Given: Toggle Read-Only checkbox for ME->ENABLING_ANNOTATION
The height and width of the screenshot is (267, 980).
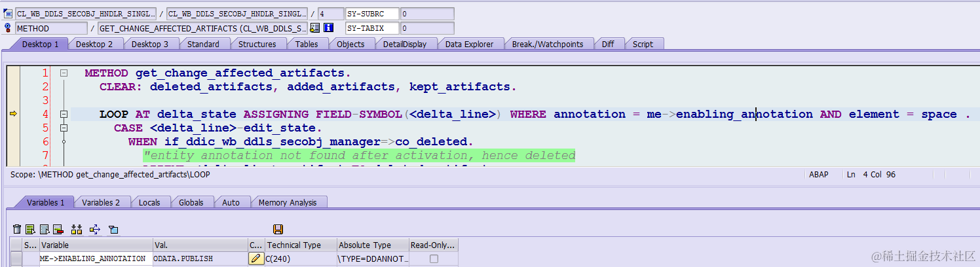Looking at the screenshot, I should click(x=433, y=259).
